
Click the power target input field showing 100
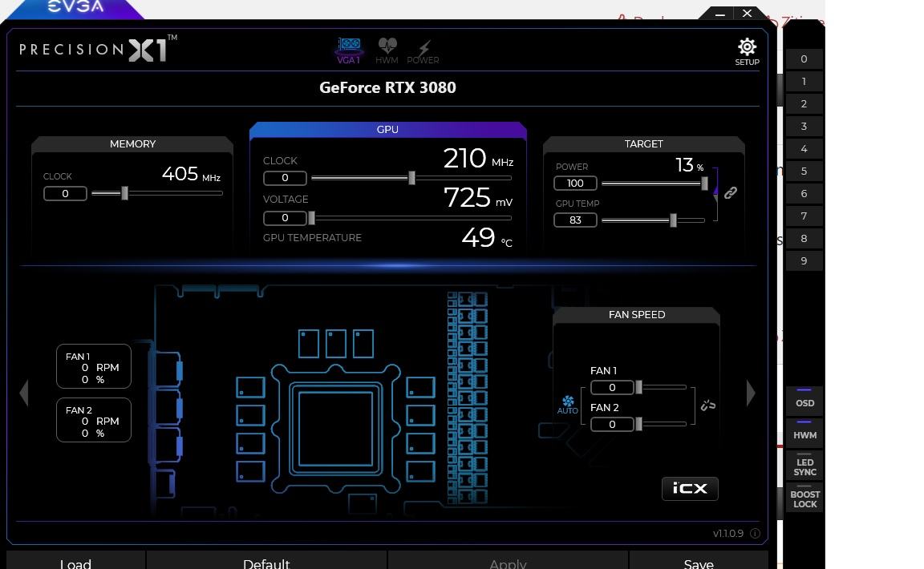(575, 184)
